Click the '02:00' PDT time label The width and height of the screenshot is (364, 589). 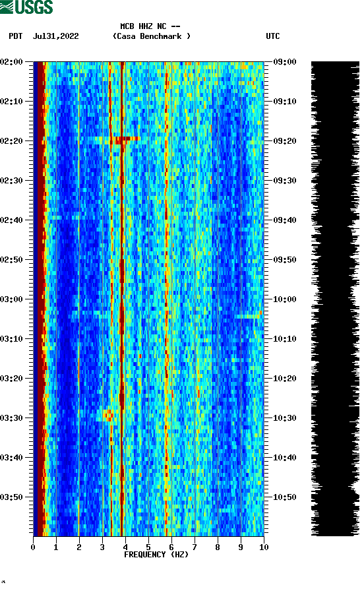(12, 61)
